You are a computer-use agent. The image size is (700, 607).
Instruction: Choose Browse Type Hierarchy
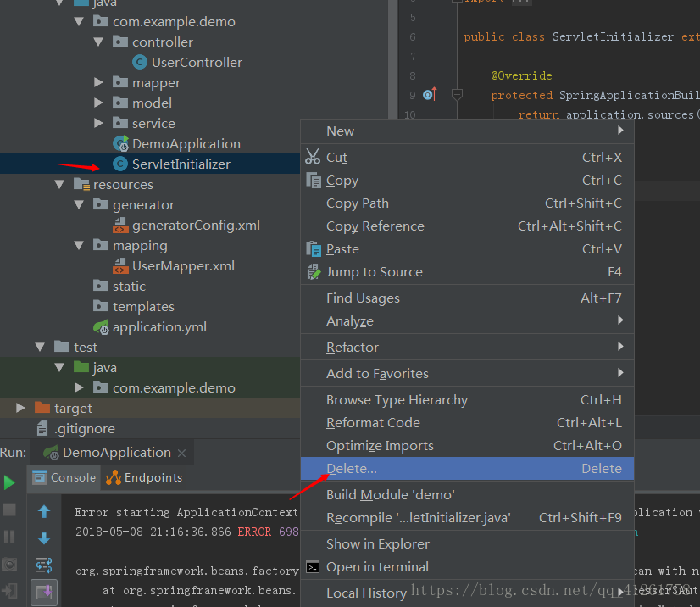[468, 400]
